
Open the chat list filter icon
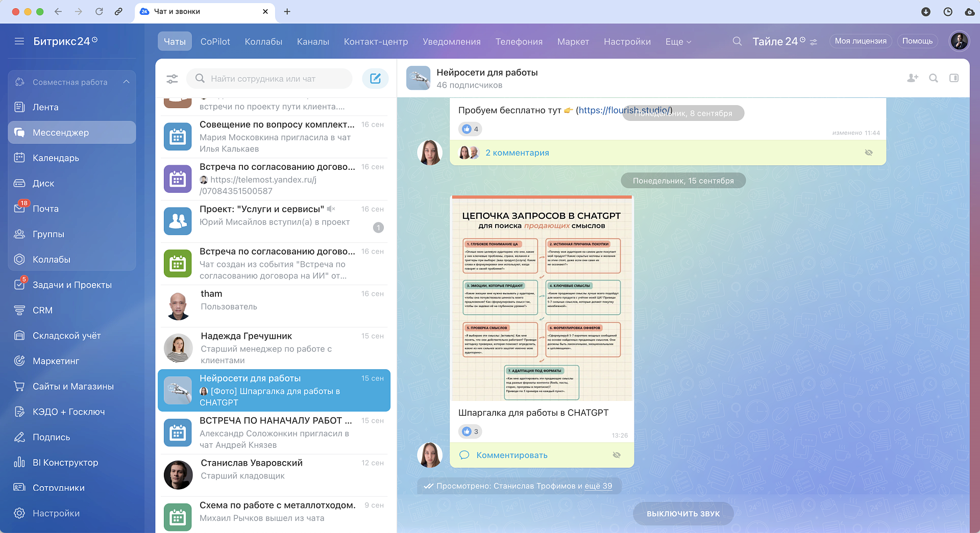(x=172, y=79)
